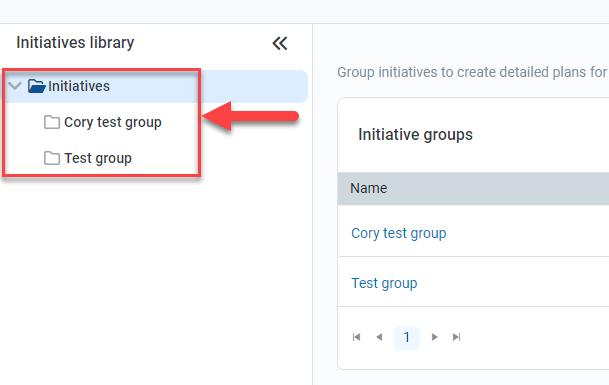The image size is (609, 385).
Task: Click the open folder icon beside Initiatives
Action: point(37,86)
